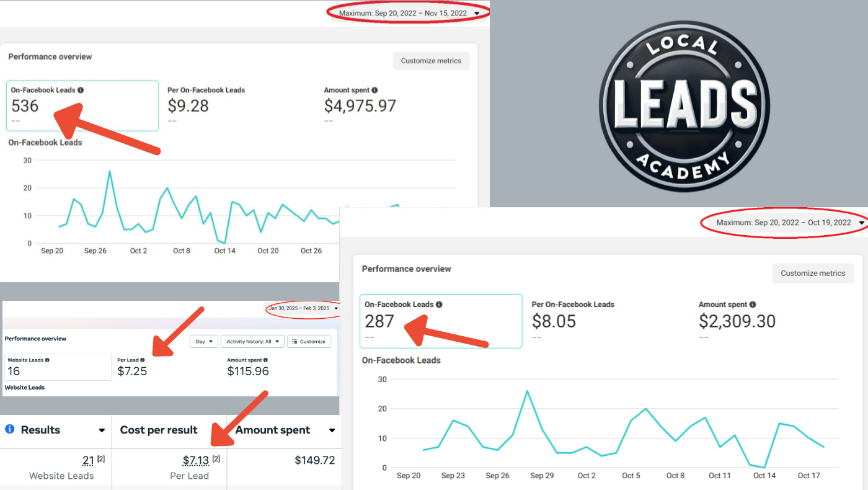Click info icon next to On-Facebook Leads 536

[81, 90]
